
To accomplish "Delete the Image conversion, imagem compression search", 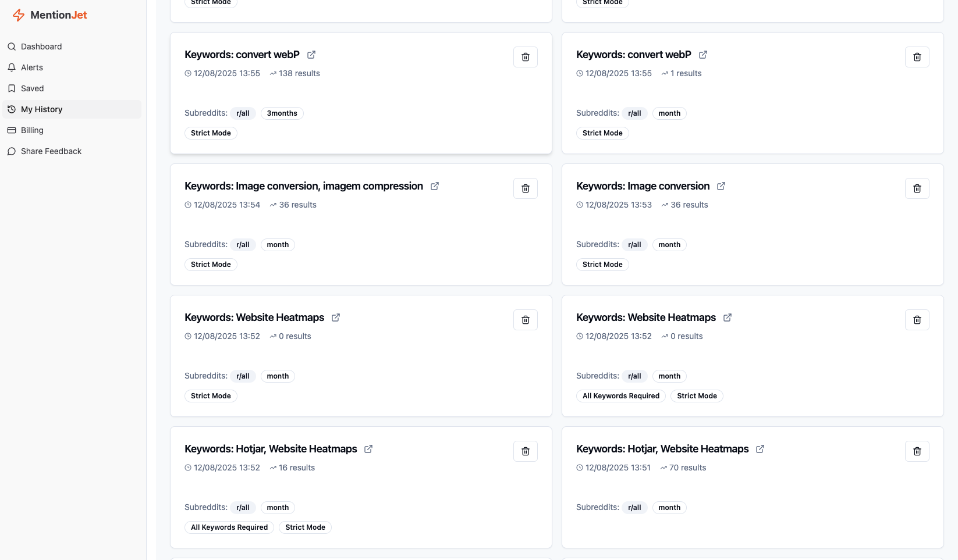I will (526, 188).
